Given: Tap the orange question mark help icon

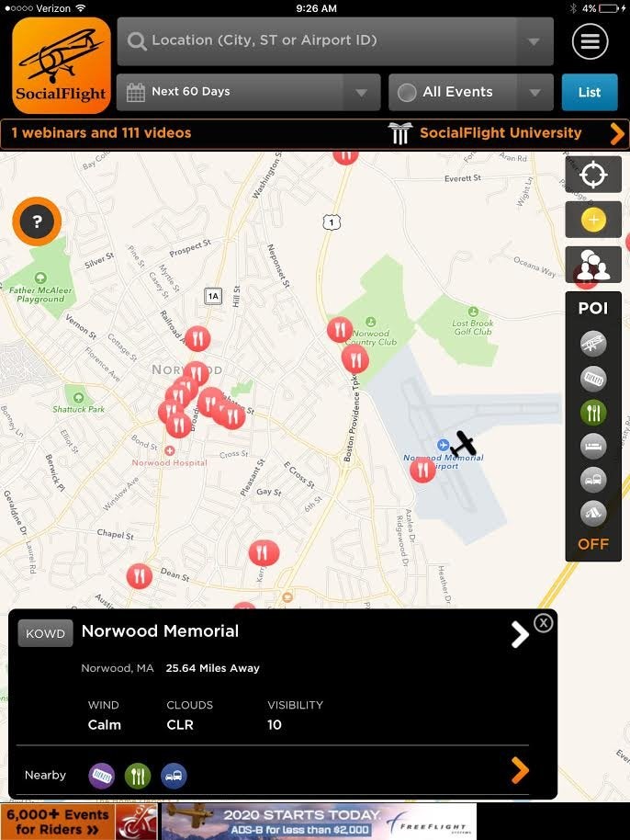Looking at the screenshot, I should (x=37, y=221).
